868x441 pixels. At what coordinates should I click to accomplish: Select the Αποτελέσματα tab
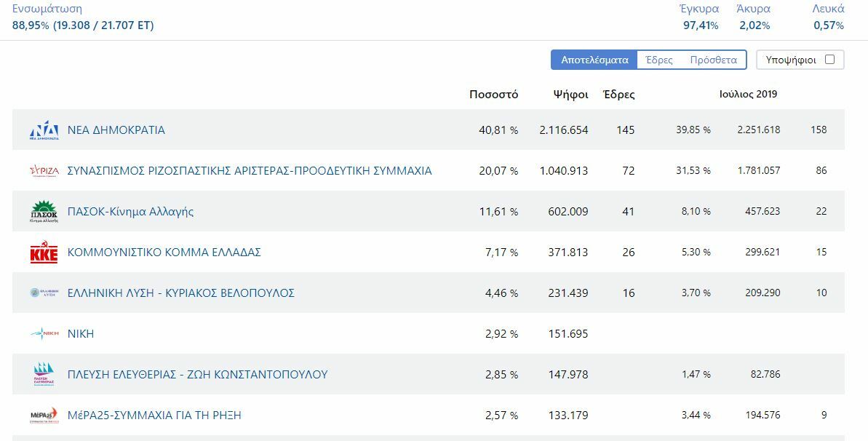[x=594, y=60]
